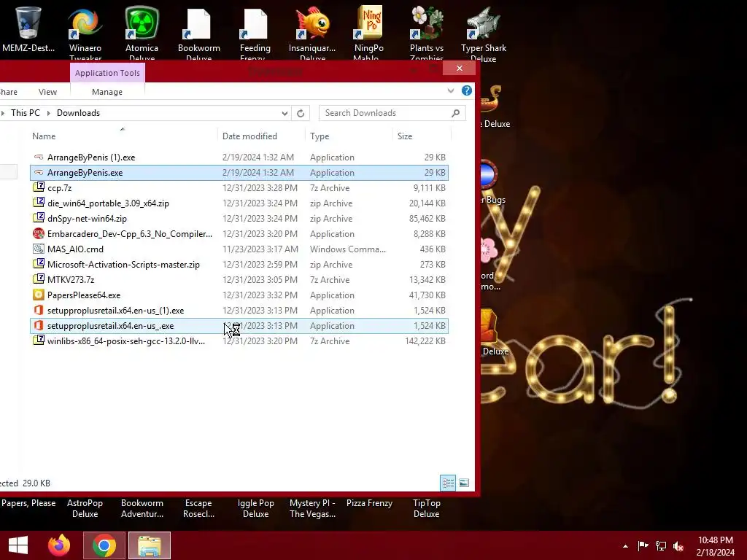This screenshot has height=560, width=747.
Task: Open Typer Shark Deluxe desktop shortcut
Action: click(x=484, y=23)
